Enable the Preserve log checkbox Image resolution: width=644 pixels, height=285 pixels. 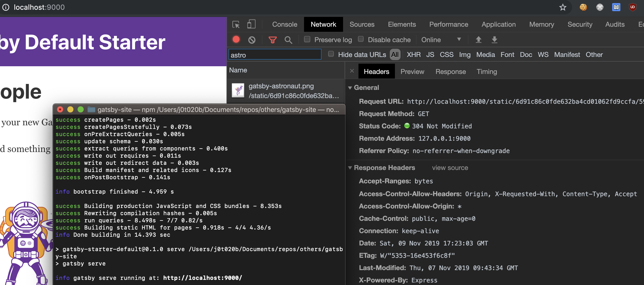coord(307,39)
